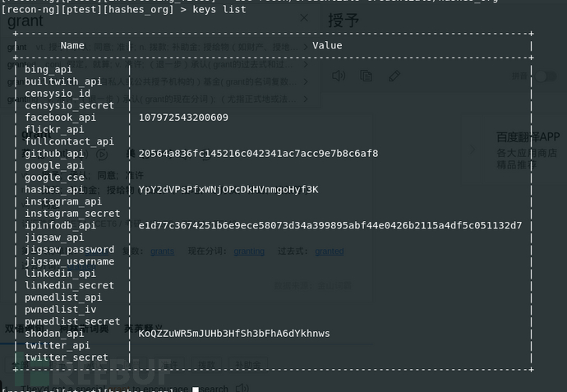Viewport: 567px width, 392px height.
Task: Open the 'grants' word form link
Action: [x=162, y=251]
